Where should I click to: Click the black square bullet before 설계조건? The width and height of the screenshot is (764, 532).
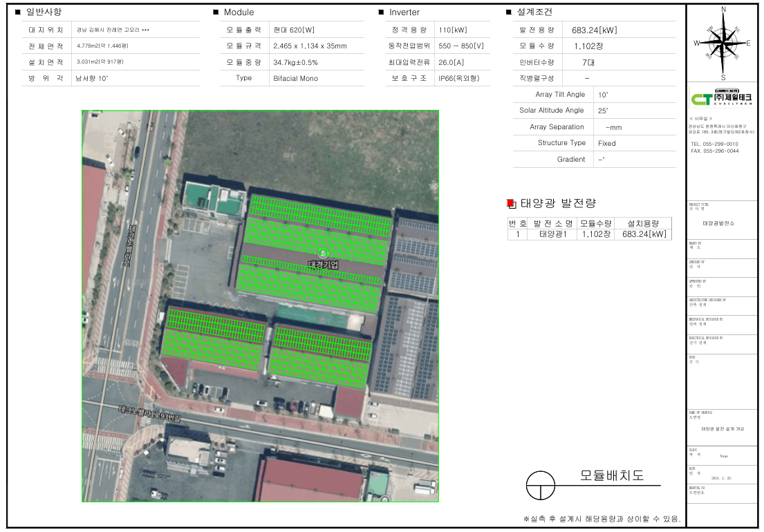[509, 12]
